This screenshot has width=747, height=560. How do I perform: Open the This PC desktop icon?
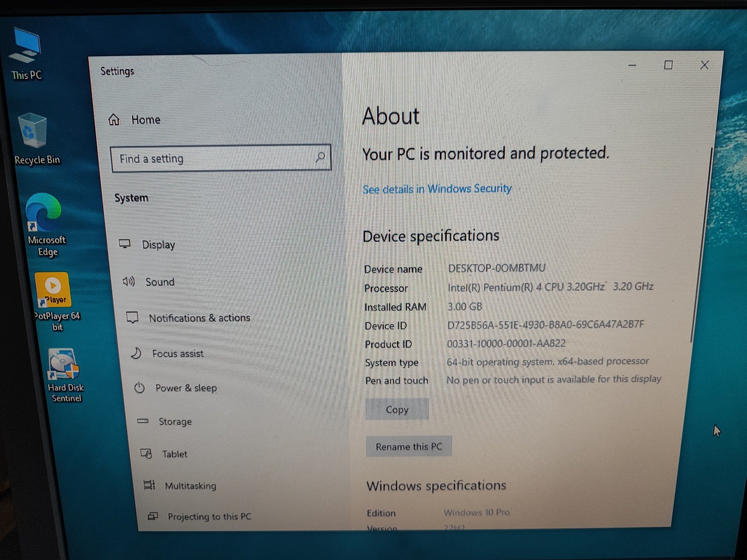26,54
